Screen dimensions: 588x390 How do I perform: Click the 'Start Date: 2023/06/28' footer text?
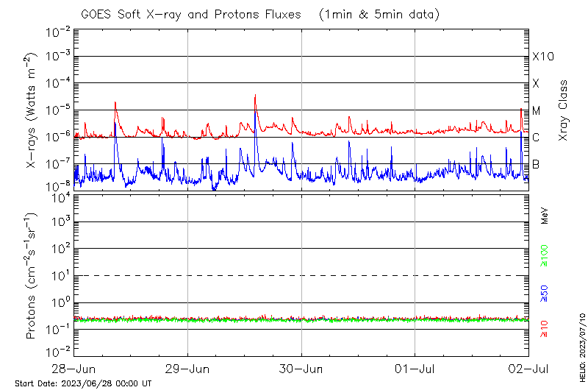83,383
